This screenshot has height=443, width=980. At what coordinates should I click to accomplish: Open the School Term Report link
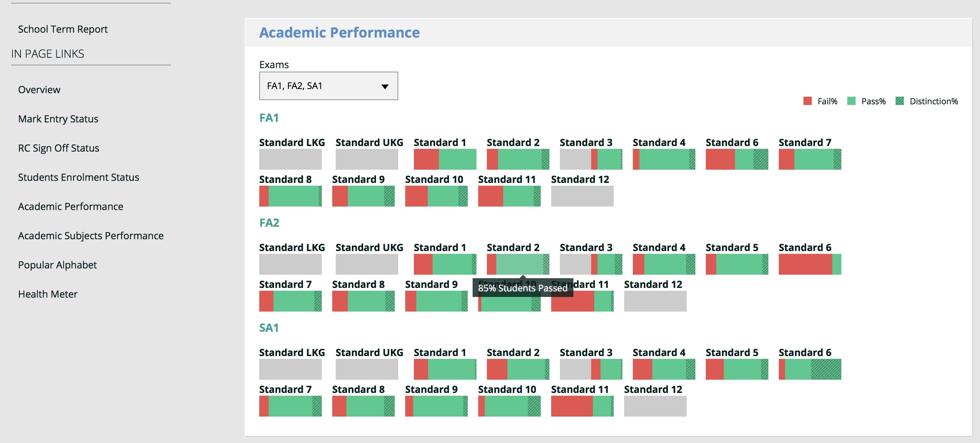click(63, 29)
